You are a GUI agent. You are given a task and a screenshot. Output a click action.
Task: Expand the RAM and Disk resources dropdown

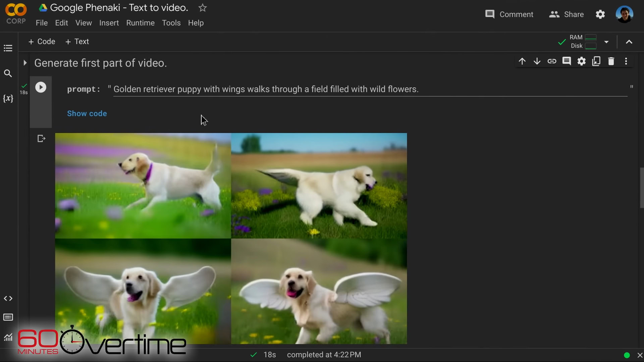[x=606, y=42]
